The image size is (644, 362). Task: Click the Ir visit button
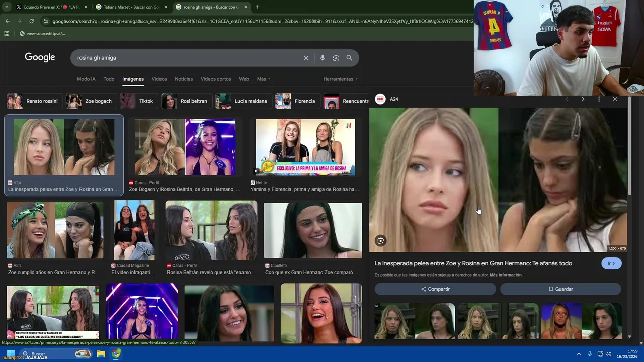[x=611, y=263]
